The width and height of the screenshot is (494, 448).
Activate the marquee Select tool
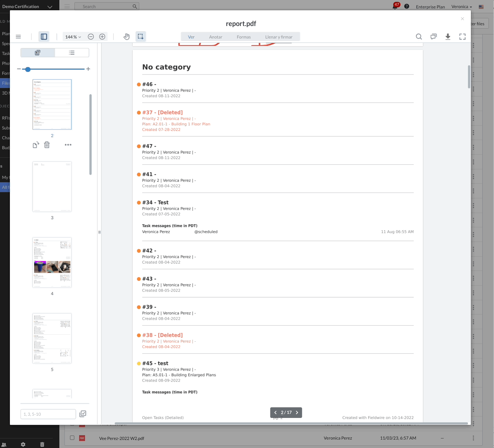[x=140, y=37]
